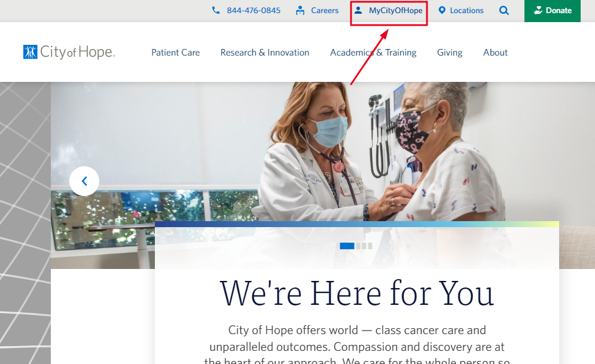
Task: Click the "City of Hope offers world" paragraph
Action: [356, 345]
